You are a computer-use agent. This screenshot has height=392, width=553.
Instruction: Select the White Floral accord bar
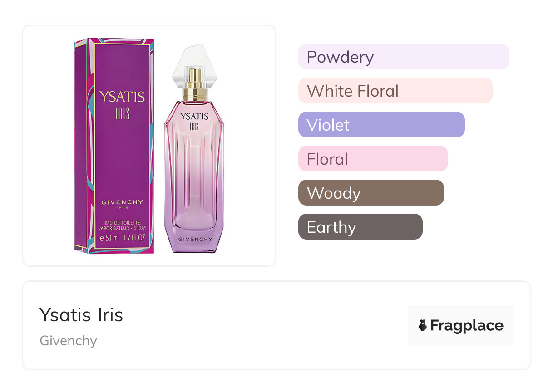tap(395, 91)
